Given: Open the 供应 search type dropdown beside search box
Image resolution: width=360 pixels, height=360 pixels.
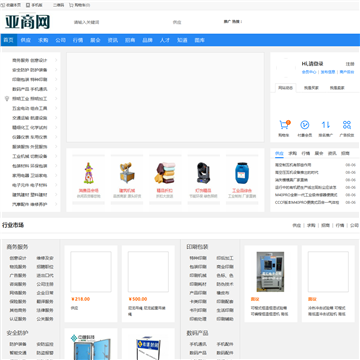Looking at the screenshot, I should point(177,22).
